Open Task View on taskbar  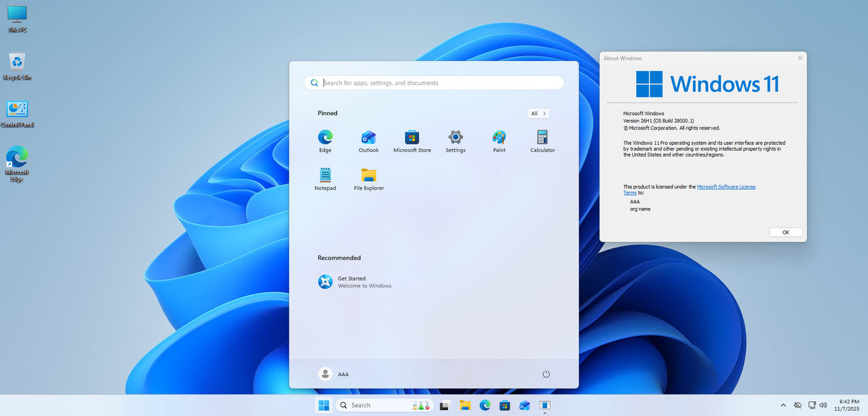click(445, 405)
